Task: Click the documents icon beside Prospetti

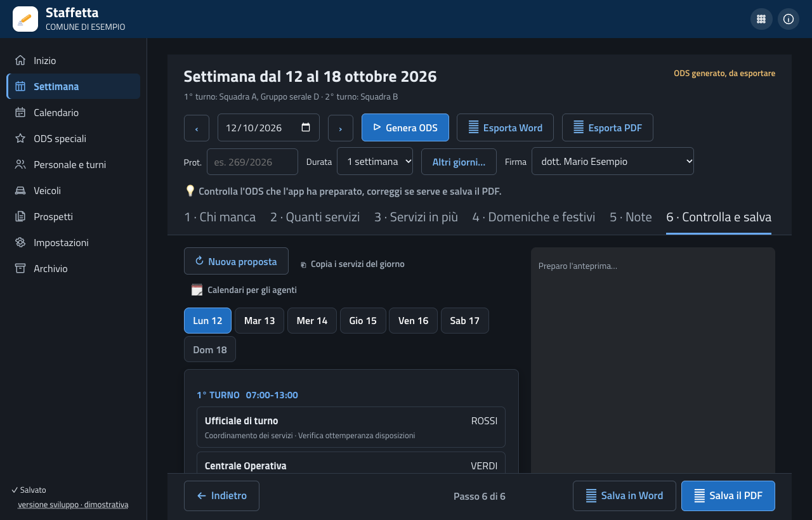Action: (20, 216)
